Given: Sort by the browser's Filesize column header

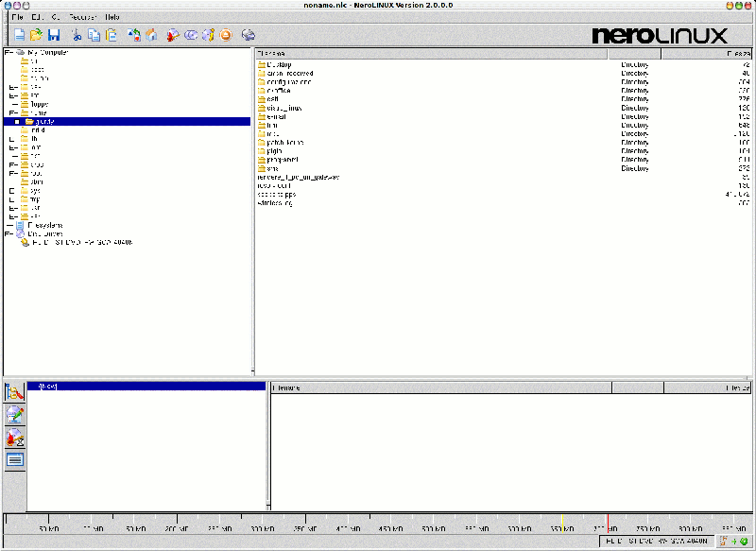Looking at the screenshot, I should pos(706,54).
